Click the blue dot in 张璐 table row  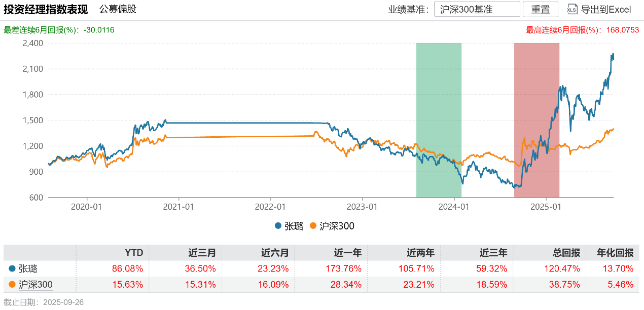point(12,268)
